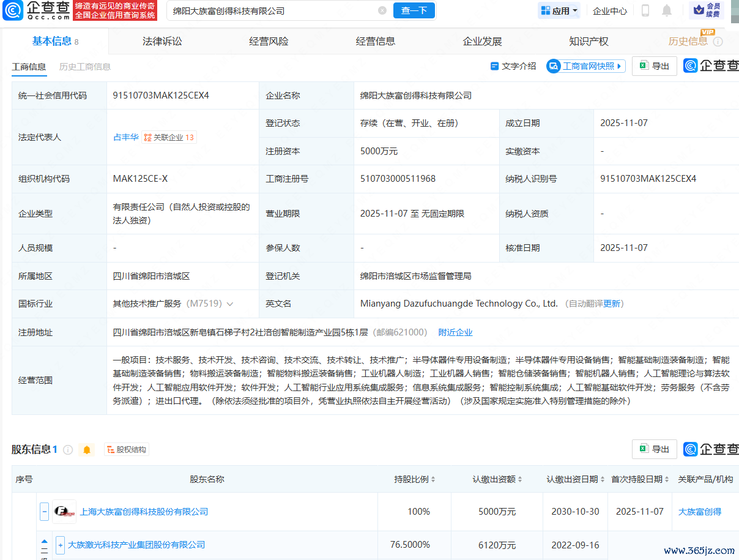Image resolution: width=739 pixels, height=560 pixels.
Task: Collapse 上海大族富创得 shareholder row
Action: (44, 512)
